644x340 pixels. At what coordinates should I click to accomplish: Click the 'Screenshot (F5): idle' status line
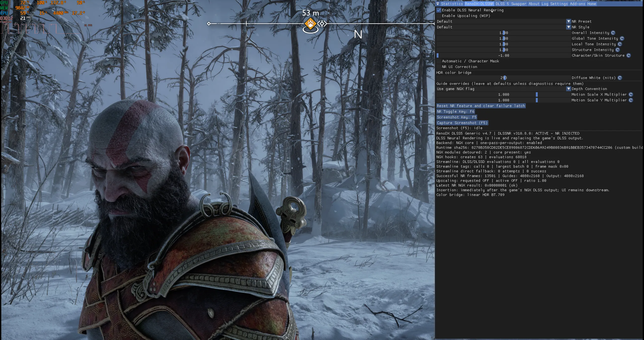point(459,128)
